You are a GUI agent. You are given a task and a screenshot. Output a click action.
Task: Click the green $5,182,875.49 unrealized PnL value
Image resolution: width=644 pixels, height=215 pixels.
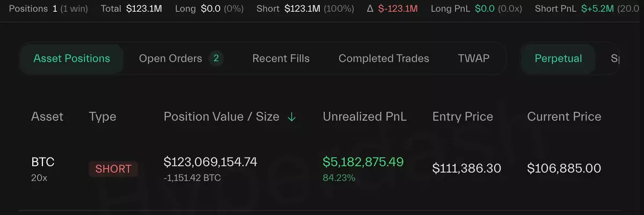pyautogui.click(x=363, y=162)
